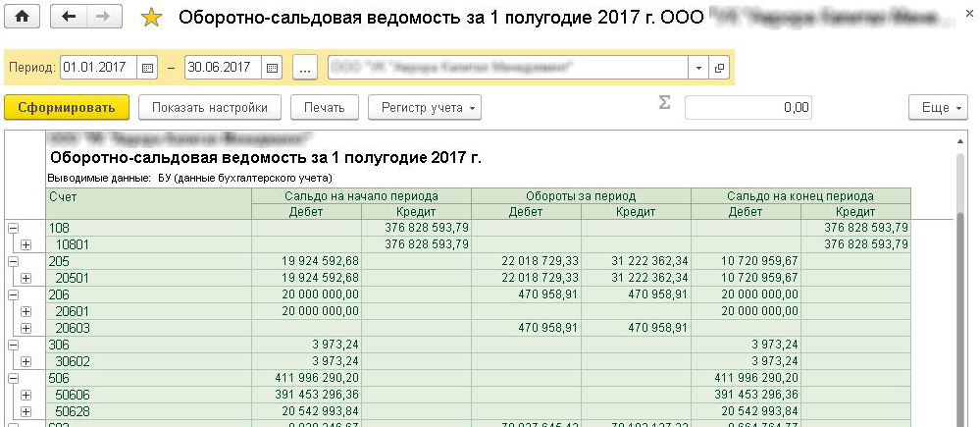980x427 pixels.
Task: Open calendar for start date 01.01.2017
Action: [x=147, y=68]
